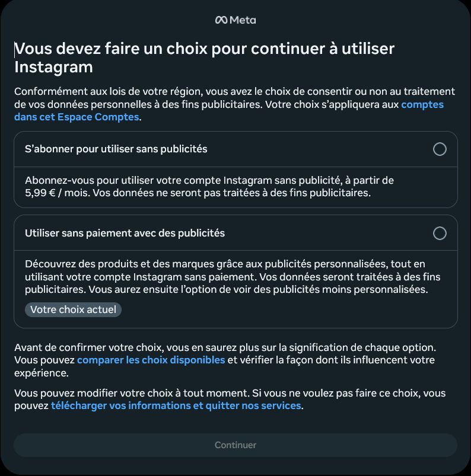Choose the ad-free subscription option circle

(x=441, y=150)
